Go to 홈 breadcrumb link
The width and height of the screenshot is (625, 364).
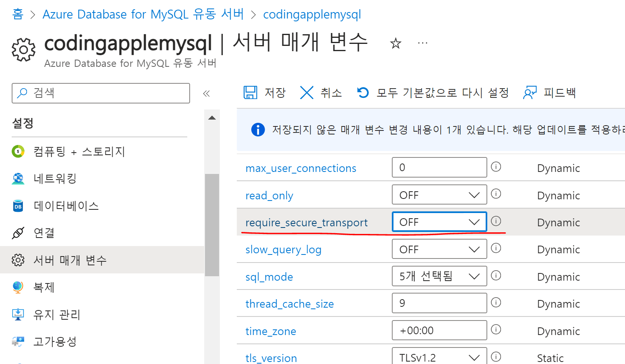[18, 14]
